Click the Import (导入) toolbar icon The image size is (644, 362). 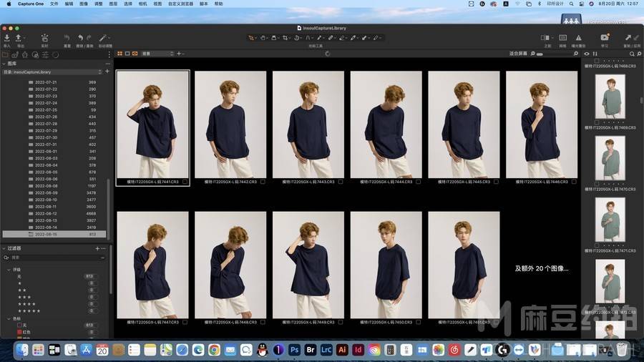click(7, 38)
